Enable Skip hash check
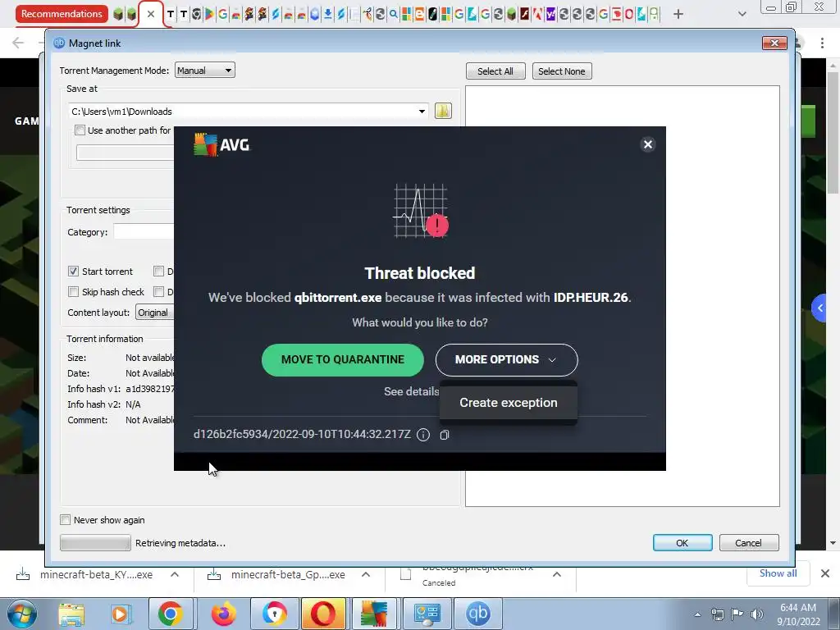 click(x=73, y=291)
